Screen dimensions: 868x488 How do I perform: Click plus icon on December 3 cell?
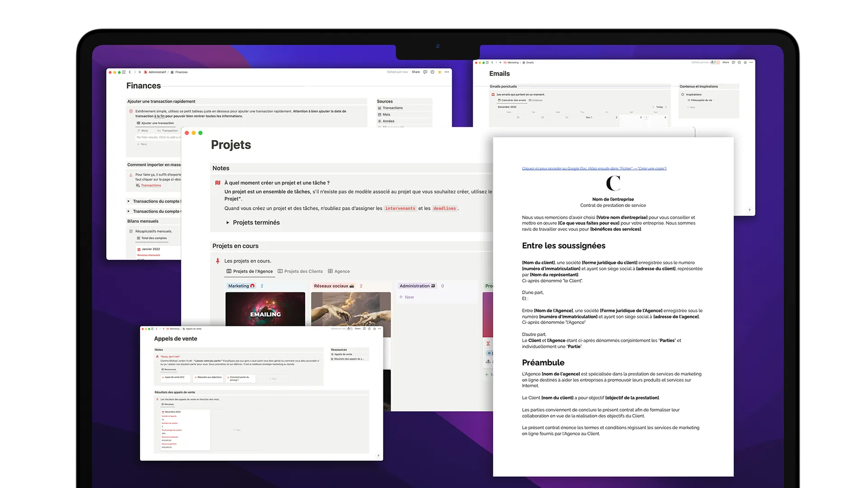646,117
